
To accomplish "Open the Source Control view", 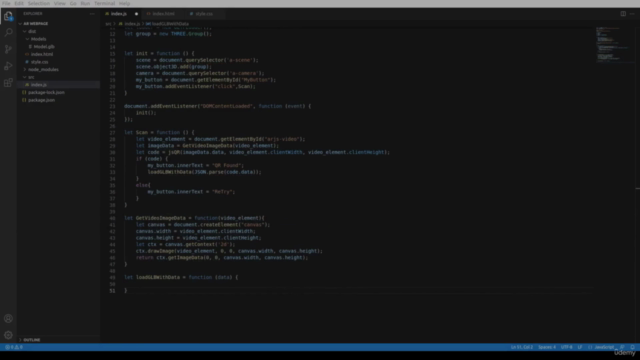I will [8, 49].
